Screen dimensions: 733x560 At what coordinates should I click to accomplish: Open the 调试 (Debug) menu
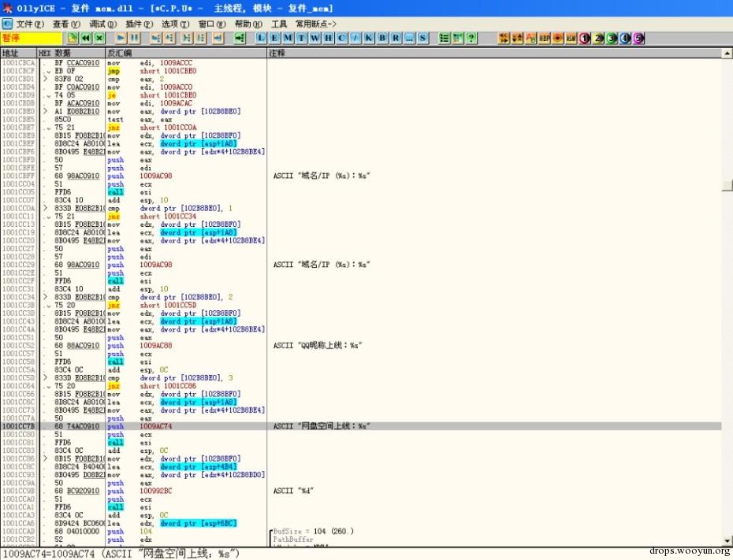point(102,24)
